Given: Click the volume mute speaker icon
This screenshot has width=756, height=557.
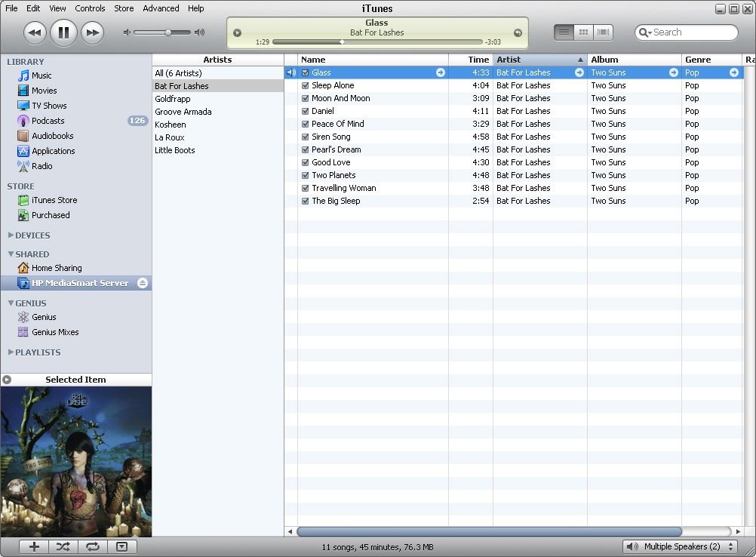Looking at the screenshot, I should 127,32.
